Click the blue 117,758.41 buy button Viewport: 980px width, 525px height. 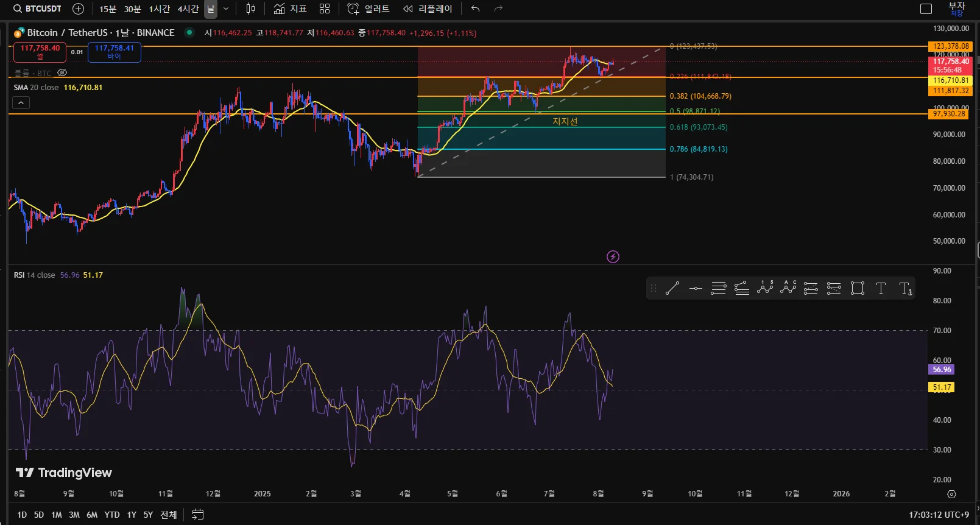click(115, 52)
